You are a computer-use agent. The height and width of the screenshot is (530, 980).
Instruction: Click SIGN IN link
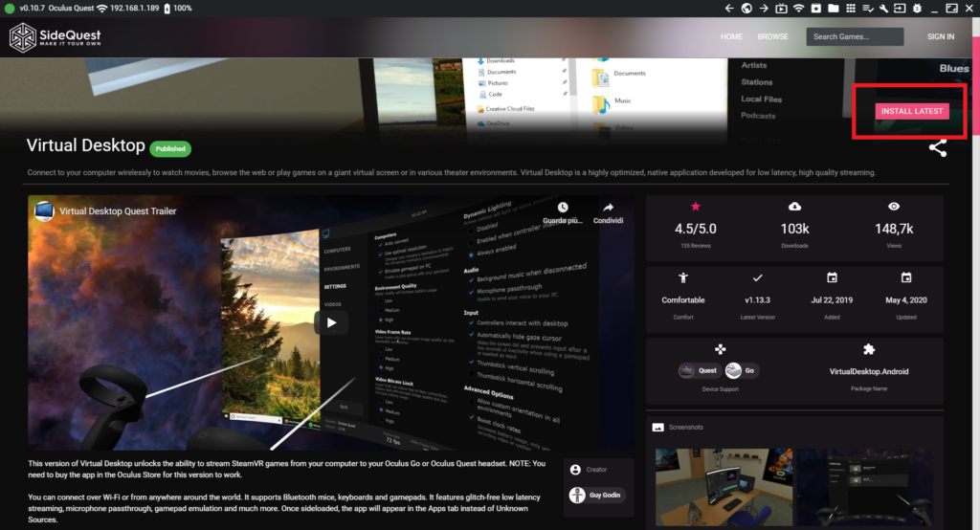(940, 37)
